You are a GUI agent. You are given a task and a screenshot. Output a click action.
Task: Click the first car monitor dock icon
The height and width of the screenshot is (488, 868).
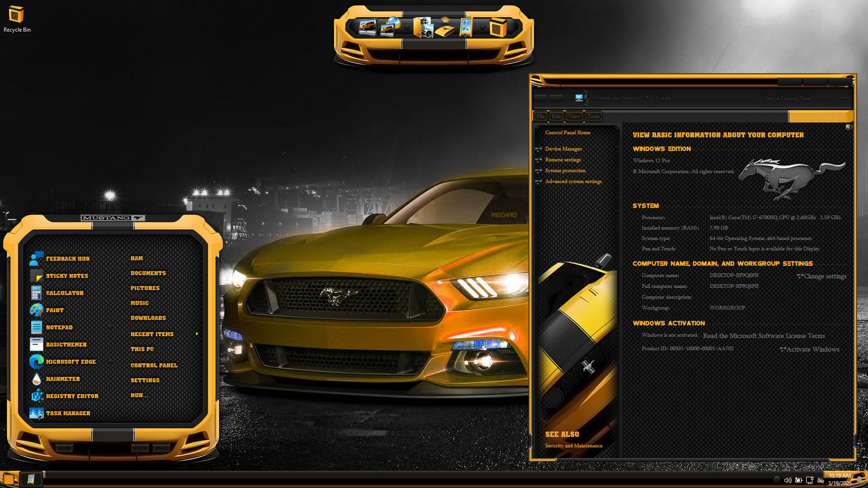[368, 27]
